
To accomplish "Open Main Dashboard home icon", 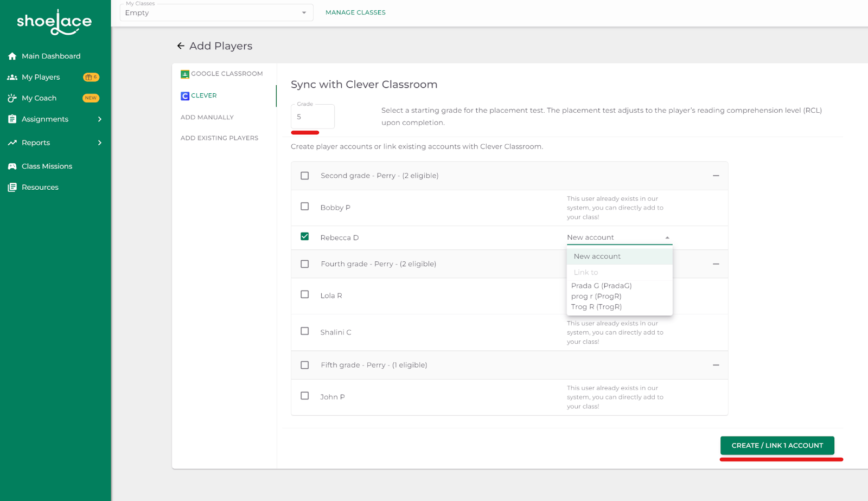I will tap(12, 56).
